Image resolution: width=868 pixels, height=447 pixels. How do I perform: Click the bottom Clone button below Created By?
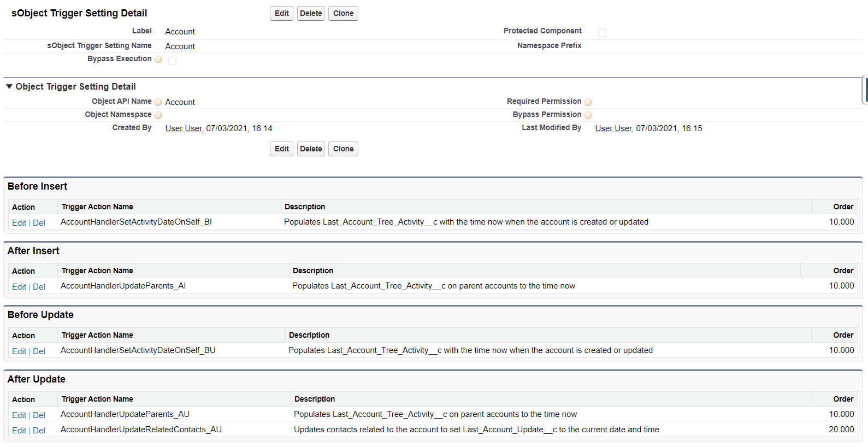pyautogui.click(x=343, y=149)
